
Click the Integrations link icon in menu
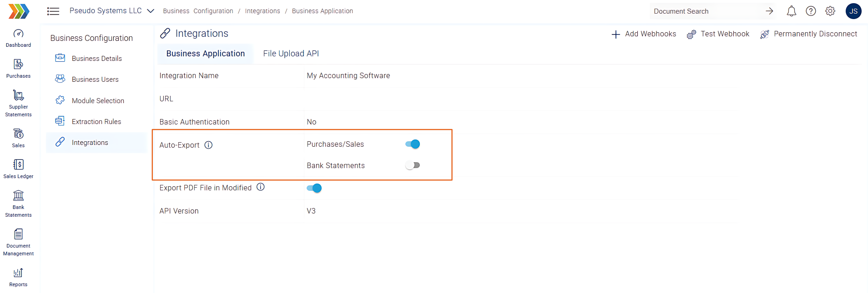[60, 142]
